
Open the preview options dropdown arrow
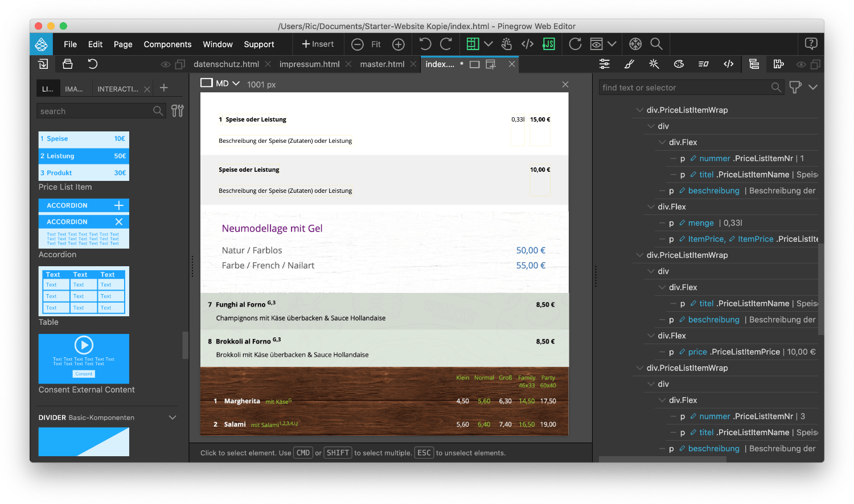coord(612,44)
